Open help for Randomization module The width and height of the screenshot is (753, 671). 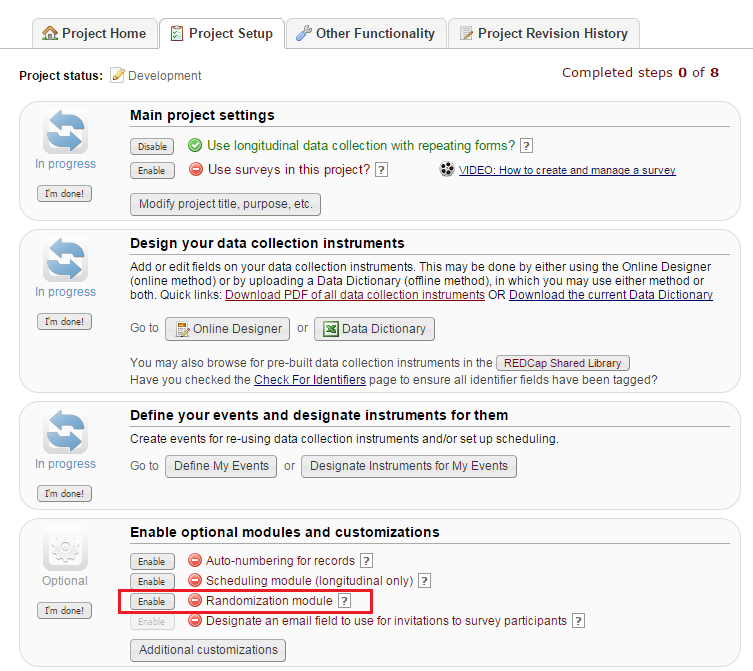344,601
